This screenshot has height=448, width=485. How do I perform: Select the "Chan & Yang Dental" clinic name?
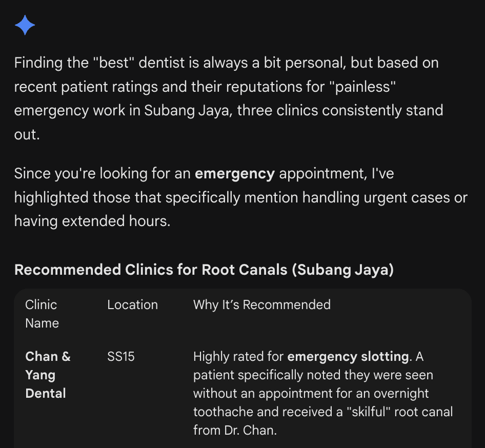[x=46, y=375]
